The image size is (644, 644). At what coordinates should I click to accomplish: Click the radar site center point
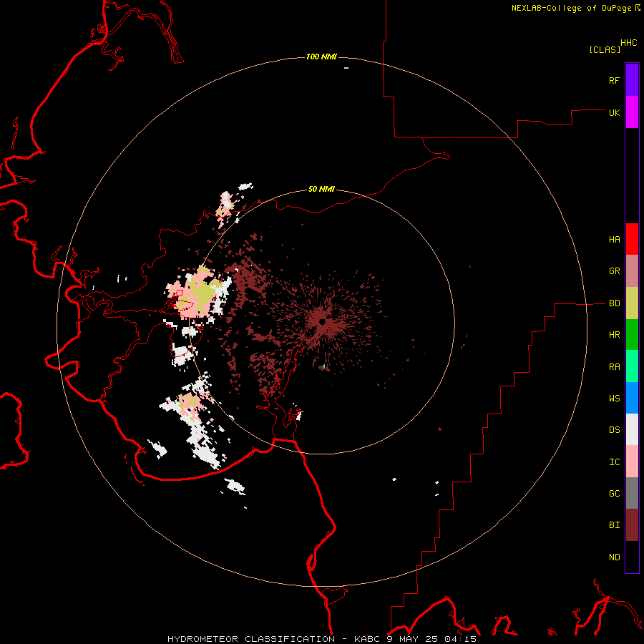(322, 321)
